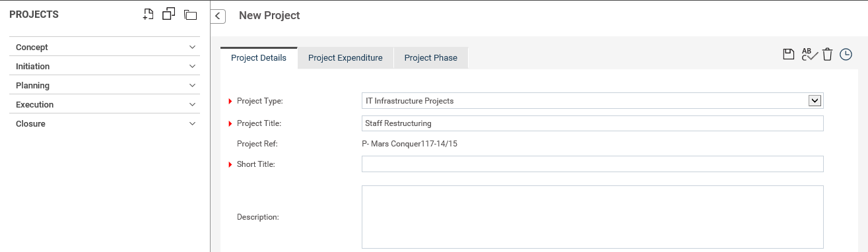Expand the Concept section
Image resolution: width=868 pixels, height=252 pixels.
106,47
